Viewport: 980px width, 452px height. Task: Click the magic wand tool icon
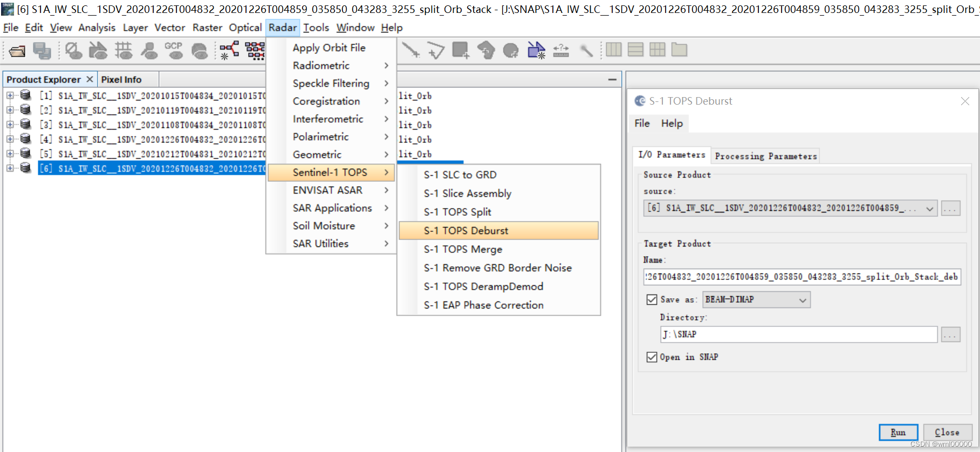click(x=586, y=51)
